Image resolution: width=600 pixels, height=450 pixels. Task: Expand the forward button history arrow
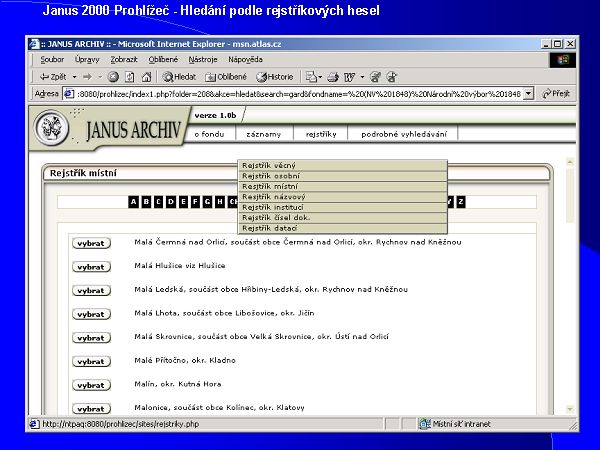click(x=100, y=77)
